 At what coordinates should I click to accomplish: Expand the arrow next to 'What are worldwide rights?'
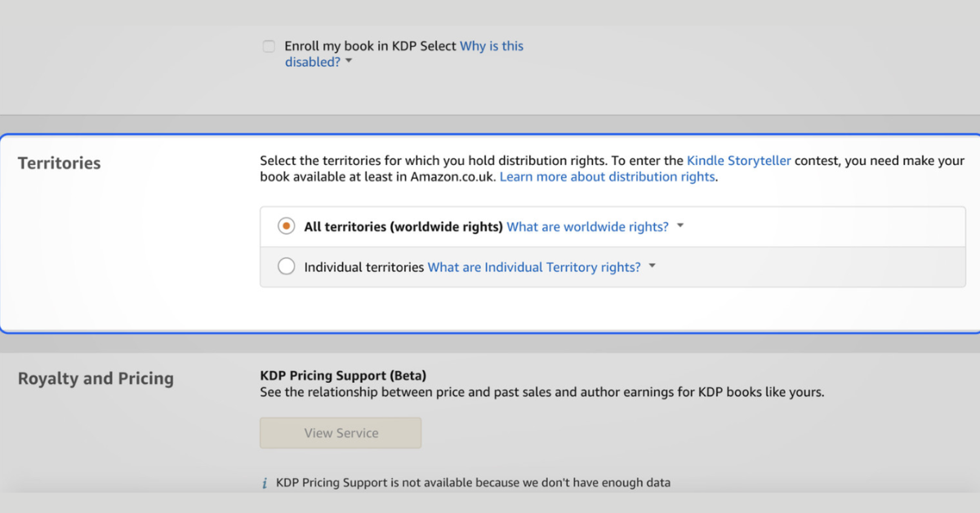click(680, 226)
